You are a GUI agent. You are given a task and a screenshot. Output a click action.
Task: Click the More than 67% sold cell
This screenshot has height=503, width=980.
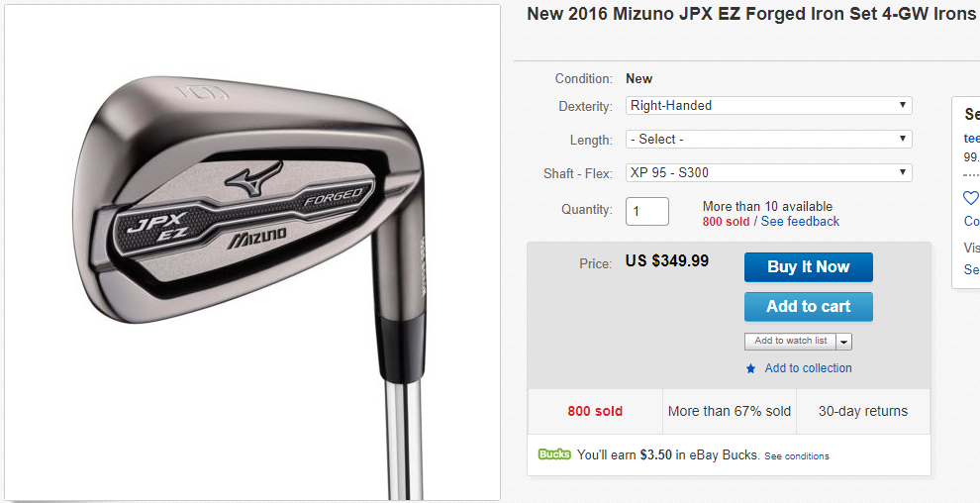pyautogui.click(x=730, y=411)
